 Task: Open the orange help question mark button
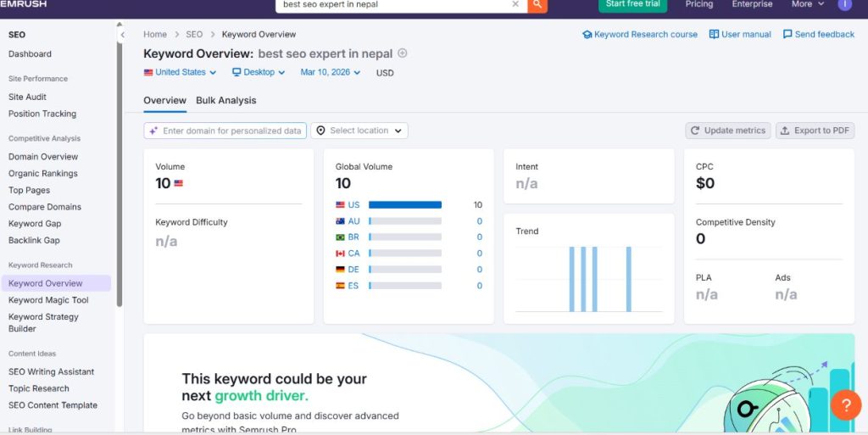pyautogui.click(x=846, y=405)
